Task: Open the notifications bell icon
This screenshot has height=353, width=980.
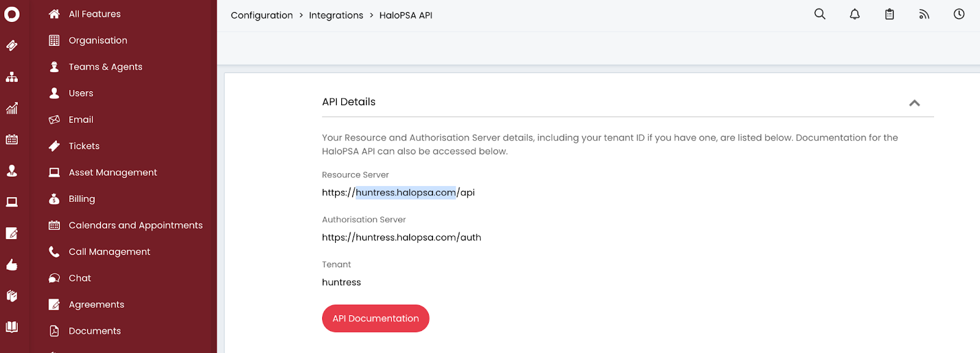Action: 854,14
